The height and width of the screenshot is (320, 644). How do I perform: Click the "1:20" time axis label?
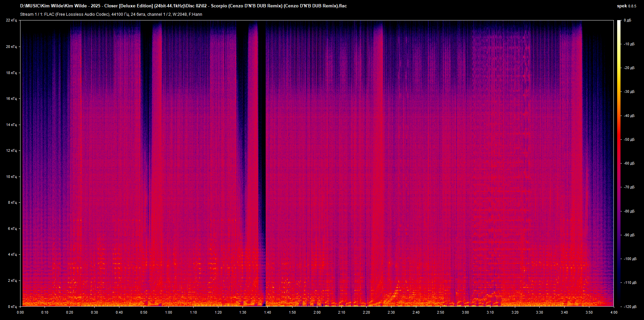218,312
